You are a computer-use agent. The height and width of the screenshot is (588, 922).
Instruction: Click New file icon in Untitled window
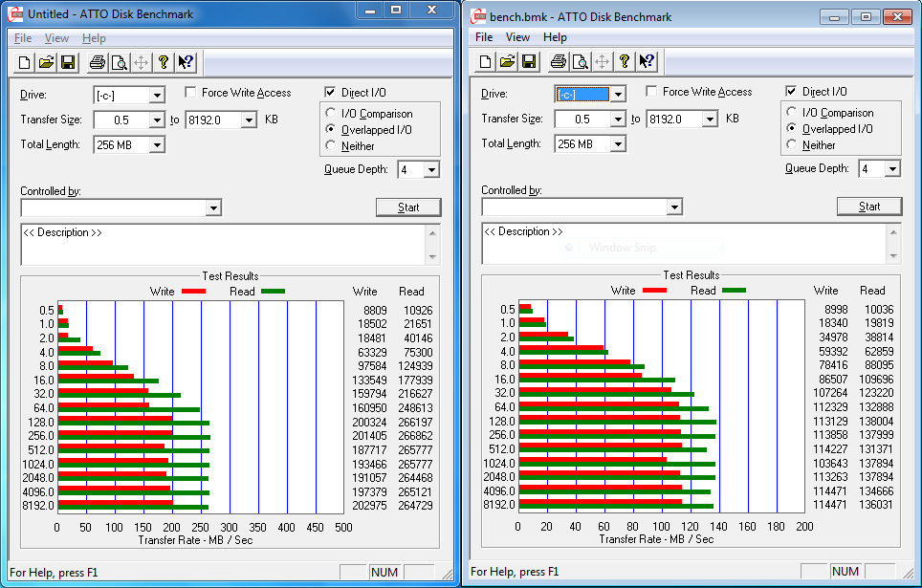pos(25,62)
